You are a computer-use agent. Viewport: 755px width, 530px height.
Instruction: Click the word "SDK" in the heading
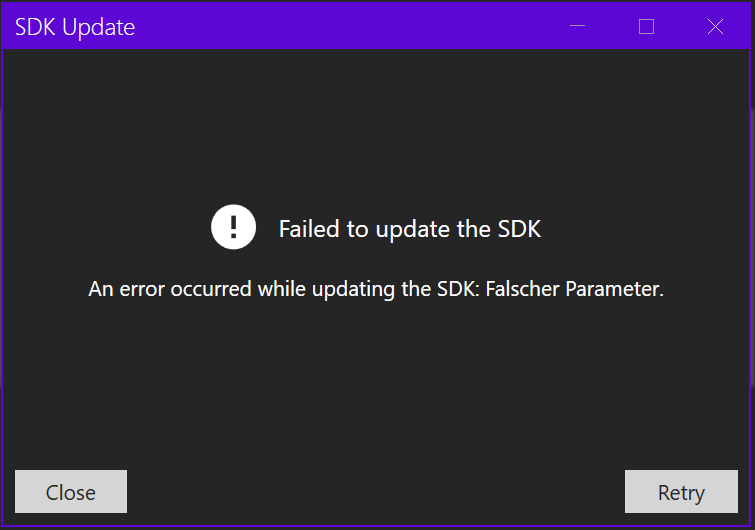[519, 229]
